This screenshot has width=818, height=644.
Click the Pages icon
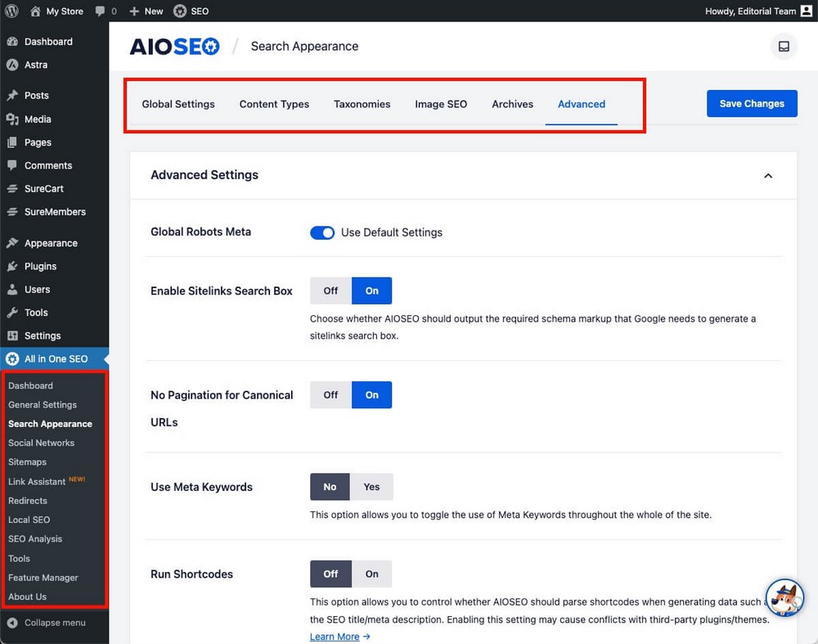coord(12,142)
